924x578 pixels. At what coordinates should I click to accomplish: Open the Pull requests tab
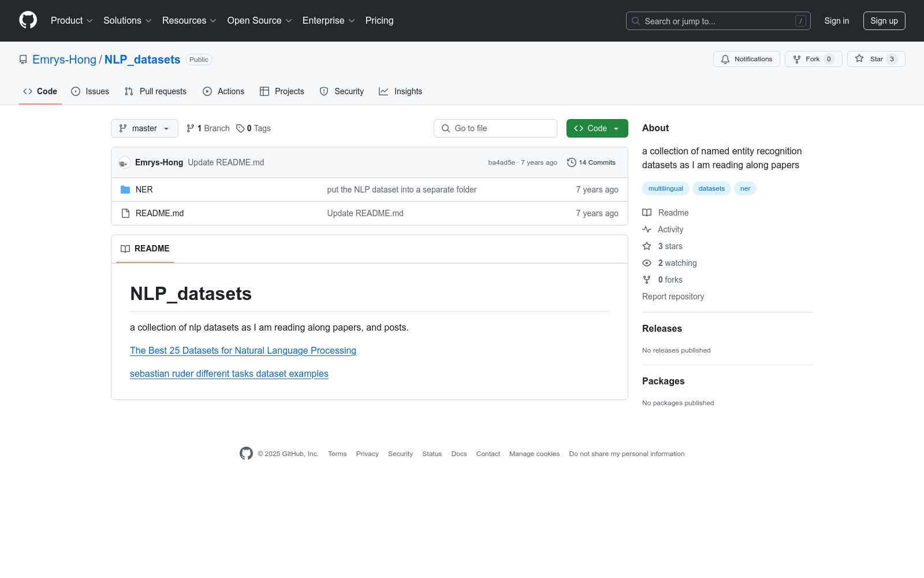(x=155, y=91)
